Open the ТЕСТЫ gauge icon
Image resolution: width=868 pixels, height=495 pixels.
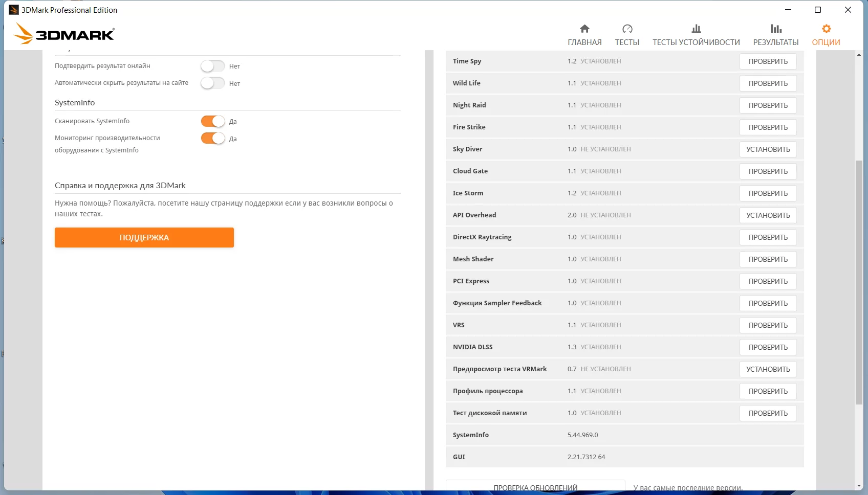(x=627, y=29)
